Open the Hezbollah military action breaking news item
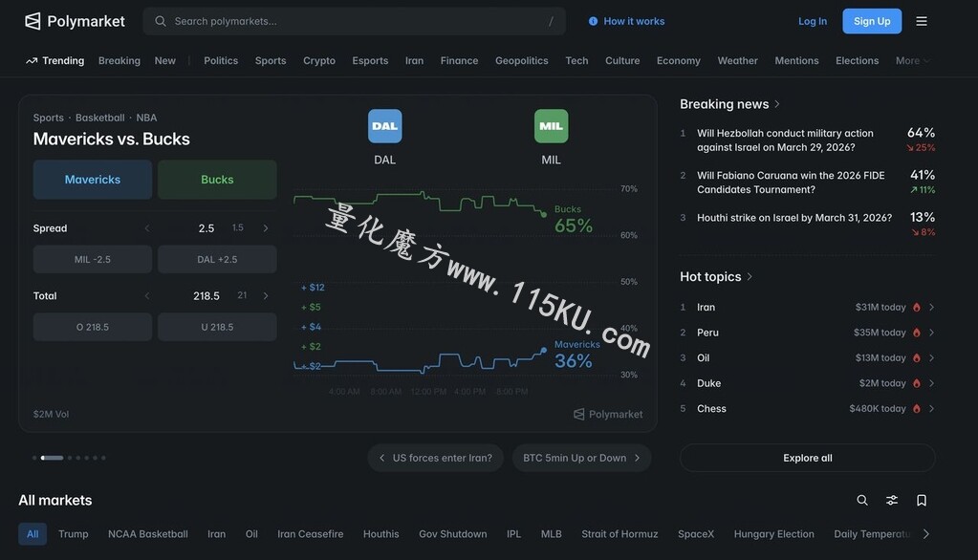Image resolution: width=978 pixels, height=560 pixels. point(808,140)
